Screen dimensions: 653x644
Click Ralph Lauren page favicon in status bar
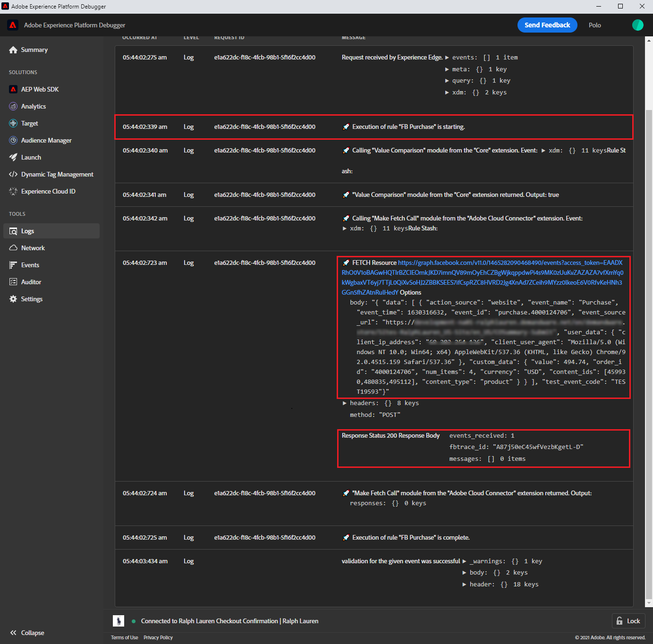click(119, 621)
